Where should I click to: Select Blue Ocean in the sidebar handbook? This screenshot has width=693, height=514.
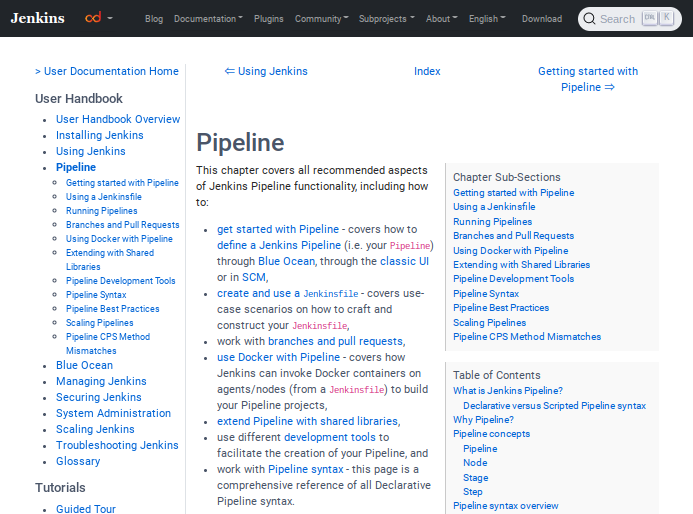click(x=84, y=365)
